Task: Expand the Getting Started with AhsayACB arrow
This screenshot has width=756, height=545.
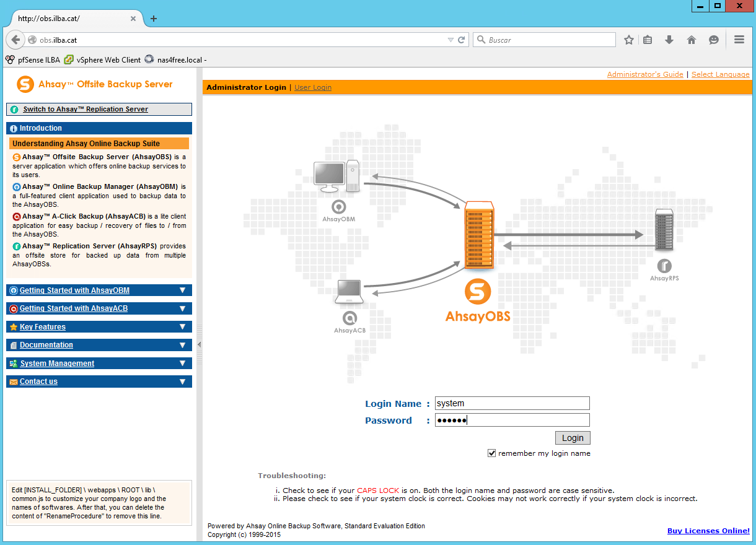Action: click(182, 308)
